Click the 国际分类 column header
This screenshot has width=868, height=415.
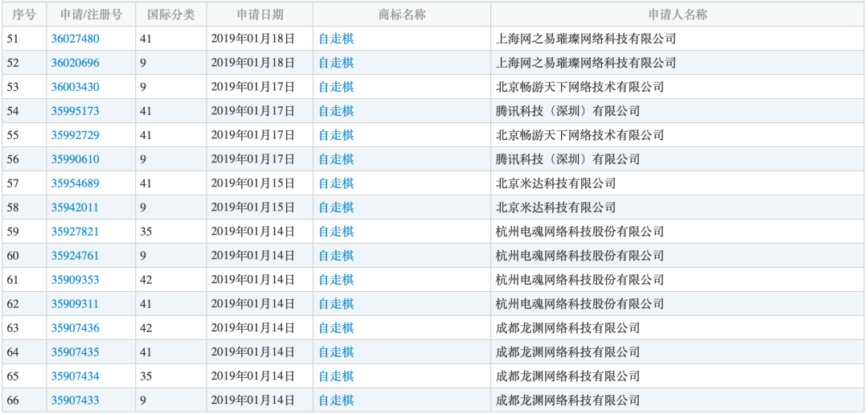(x=171, y=14)
